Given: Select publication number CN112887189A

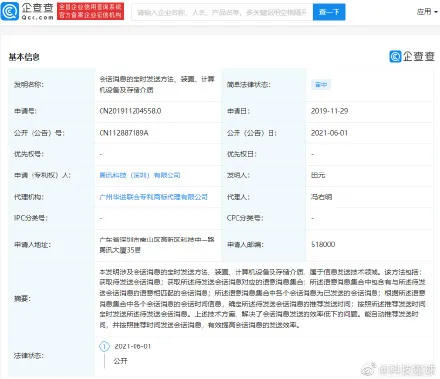Looking at the screenshot, I should coord(124,133).
